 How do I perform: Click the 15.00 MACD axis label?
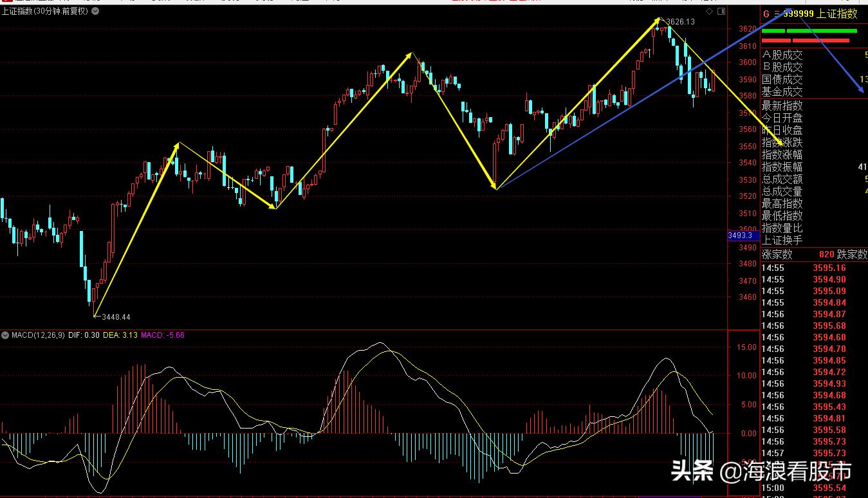pyautogui.click(x=746, y=347)
